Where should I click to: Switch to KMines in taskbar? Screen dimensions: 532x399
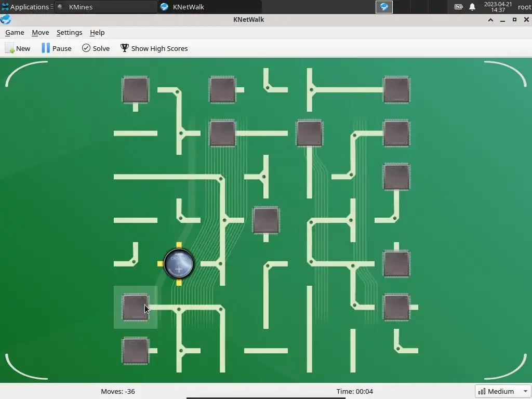[x=106, y=7]
